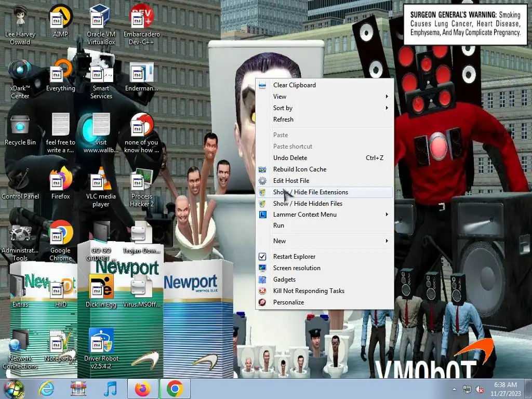Open the Lee Harvey Oswald desktop icon
Screen dimensions: 532x399
click(20, 25)
